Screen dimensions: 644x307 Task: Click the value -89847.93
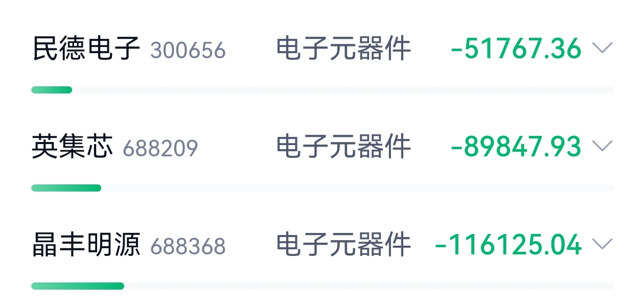(x=516, y=147)
